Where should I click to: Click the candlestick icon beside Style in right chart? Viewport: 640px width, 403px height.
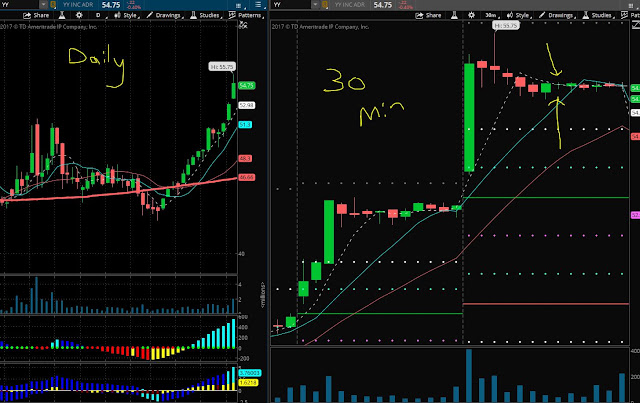pyautogui.click(x=510, y=15)
